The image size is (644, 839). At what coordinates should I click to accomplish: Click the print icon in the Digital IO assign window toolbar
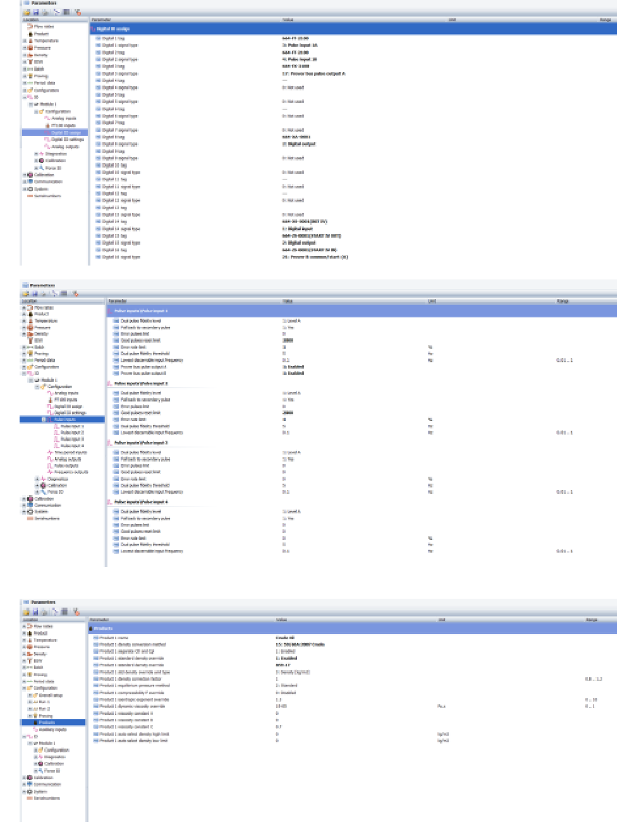point(45,12)
